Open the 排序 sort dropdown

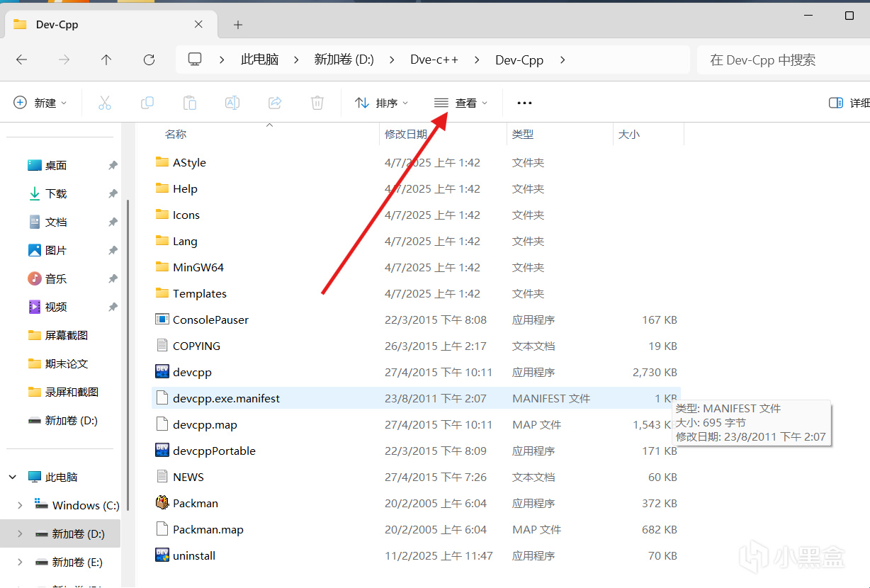click(x=382, y=103)
